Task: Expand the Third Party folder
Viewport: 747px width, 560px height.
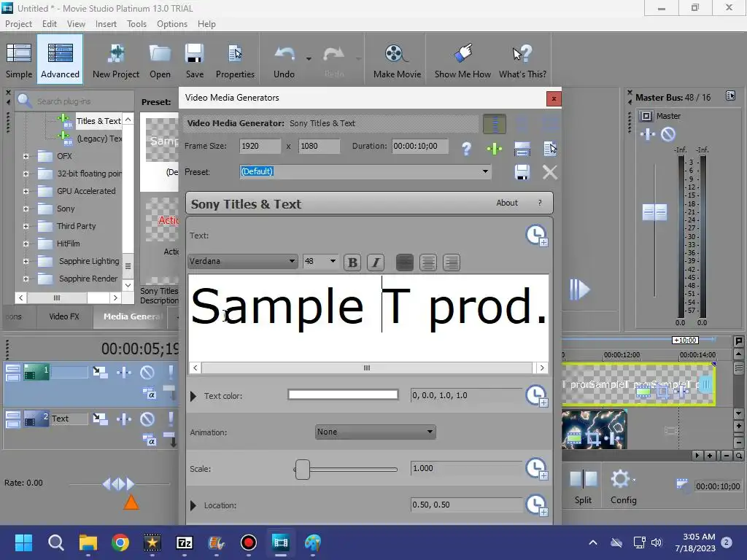Action: [x=26, y=226]
